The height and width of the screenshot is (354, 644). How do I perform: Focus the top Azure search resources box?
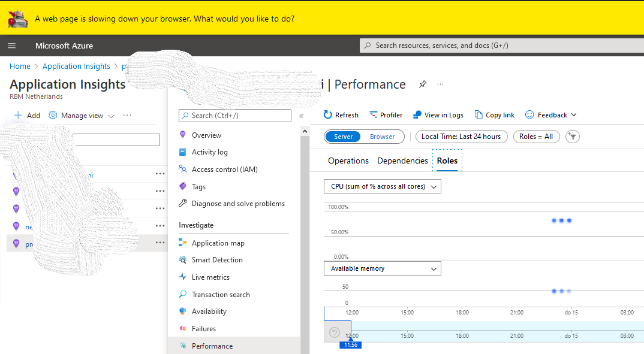coord(502,46)
